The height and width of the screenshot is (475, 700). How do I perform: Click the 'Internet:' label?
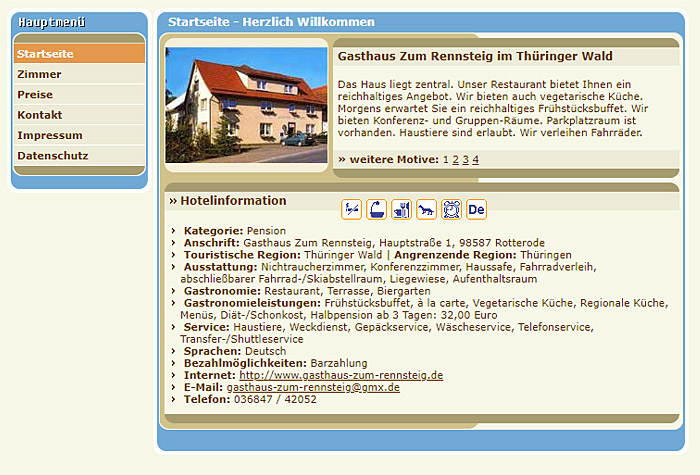[209, 375]
